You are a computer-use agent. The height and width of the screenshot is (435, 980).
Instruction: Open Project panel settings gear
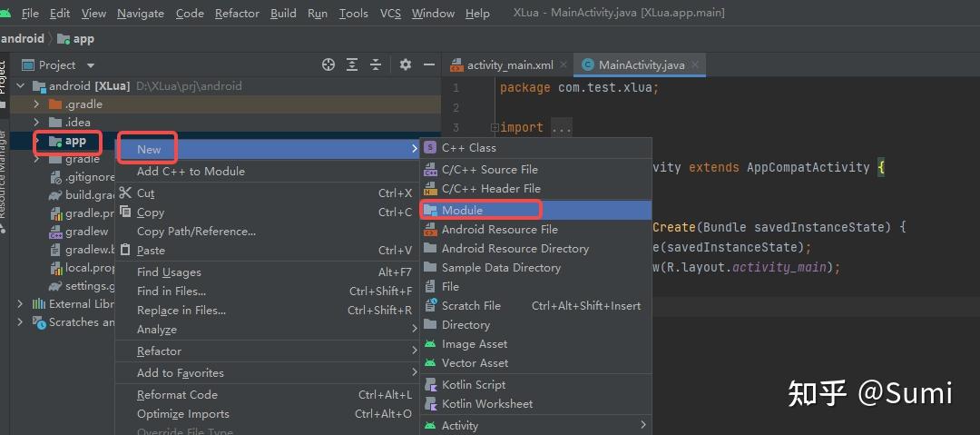[405, 64]
